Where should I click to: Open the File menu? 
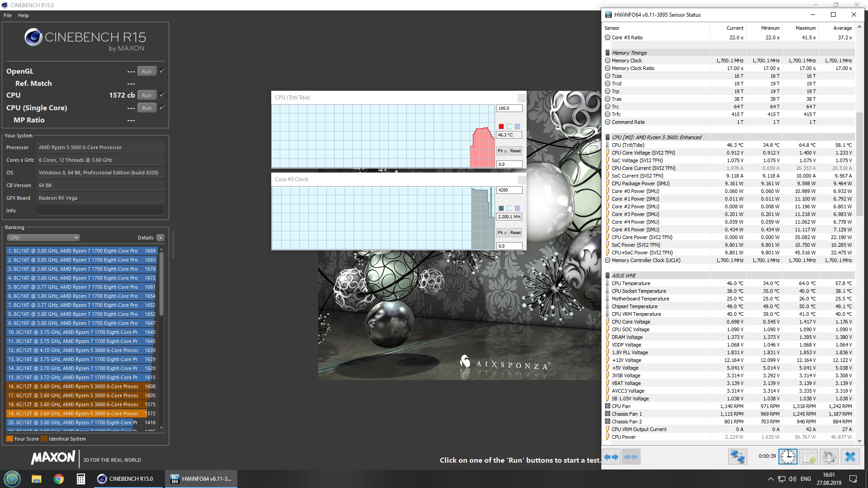(8, 15)
